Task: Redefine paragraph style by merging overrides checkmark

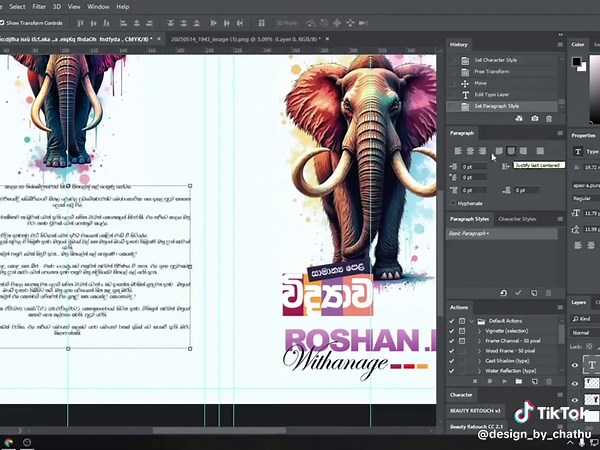Action: point(518,293)
